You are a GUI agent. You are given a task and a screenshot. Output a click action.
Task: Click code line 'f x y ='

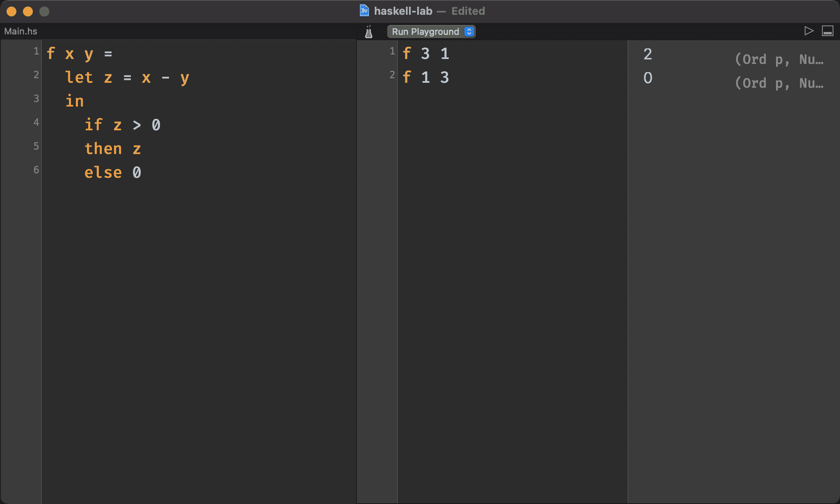(x=79, y=54)
